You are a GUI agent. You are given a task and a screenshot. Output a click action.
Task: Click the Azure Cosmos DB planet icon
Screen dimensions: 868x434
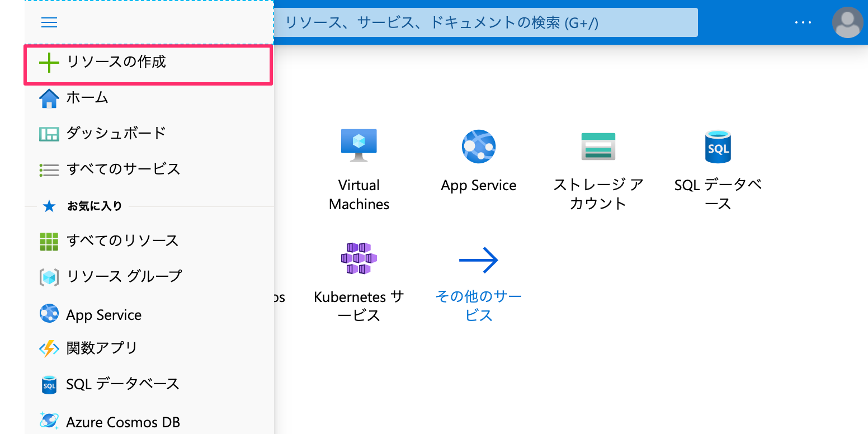point(49,421)
